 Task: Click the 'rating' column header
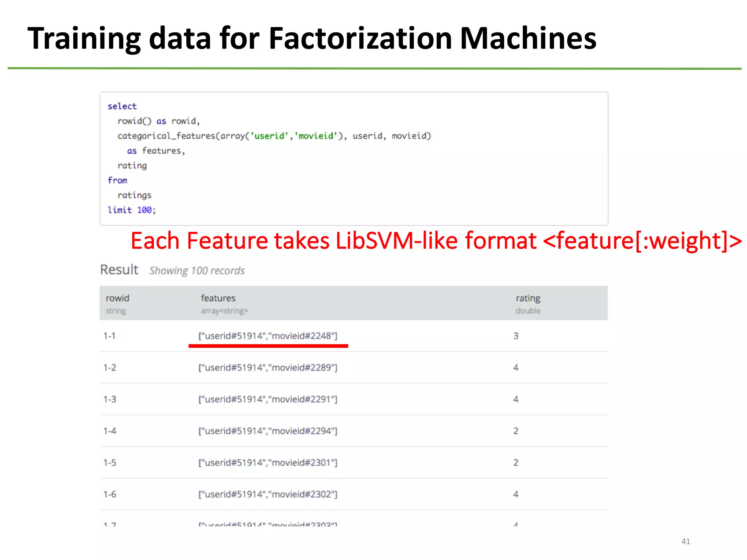coord(528,298)
